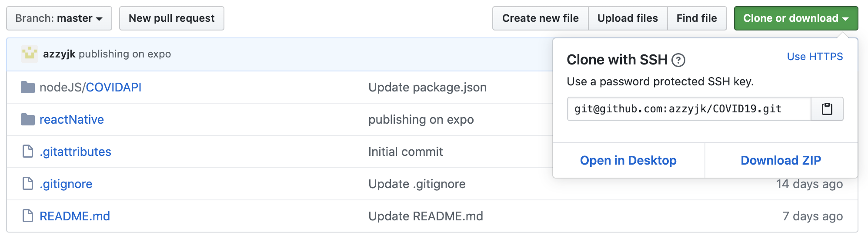Image resolution: width=868 pixels, height=243 pixels.
Task: Open the Branch: master dropdown
Action: (x=59, y=18)
